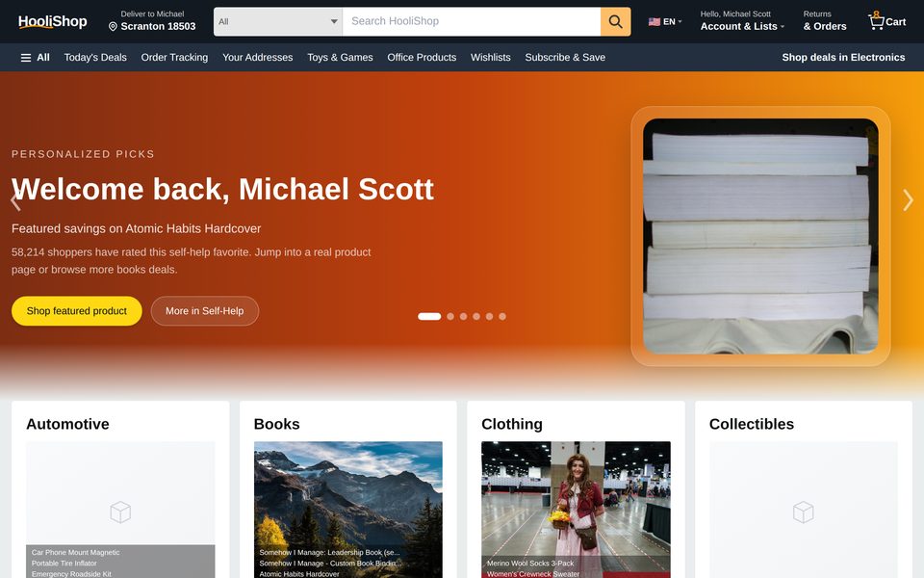The height and width of the screenshot is (578, 924).
Task: Open the All search category dropdown
Action: pyautogui.click(x=278, y=21)
